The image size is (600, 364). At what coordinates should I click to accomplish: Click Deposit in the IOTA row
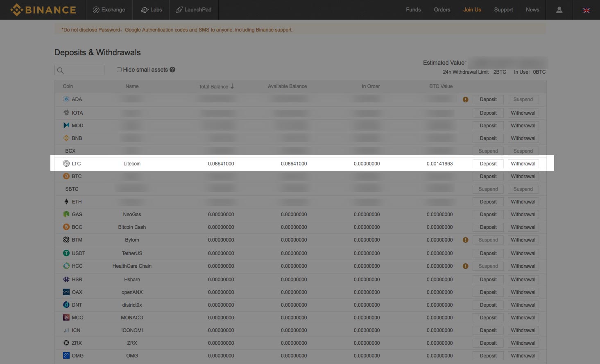pos(488,113)
